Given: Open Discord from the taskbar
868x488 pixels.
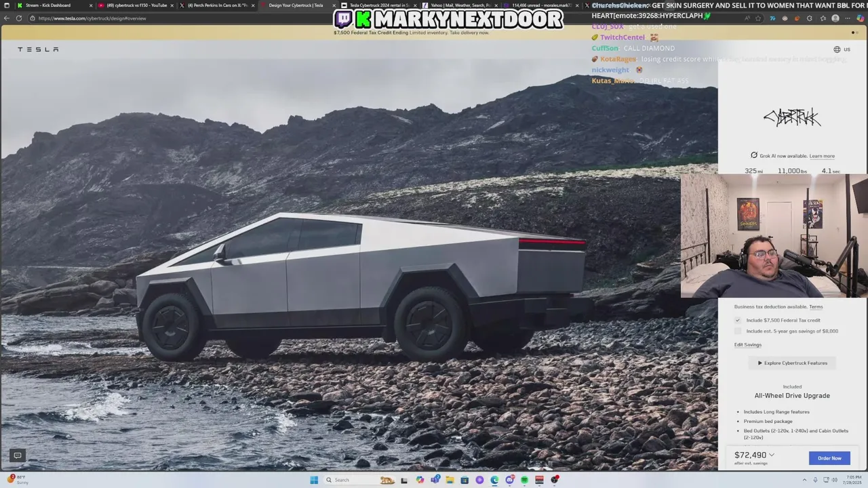Looking at the screenshot, I should (x=509, y=480).
